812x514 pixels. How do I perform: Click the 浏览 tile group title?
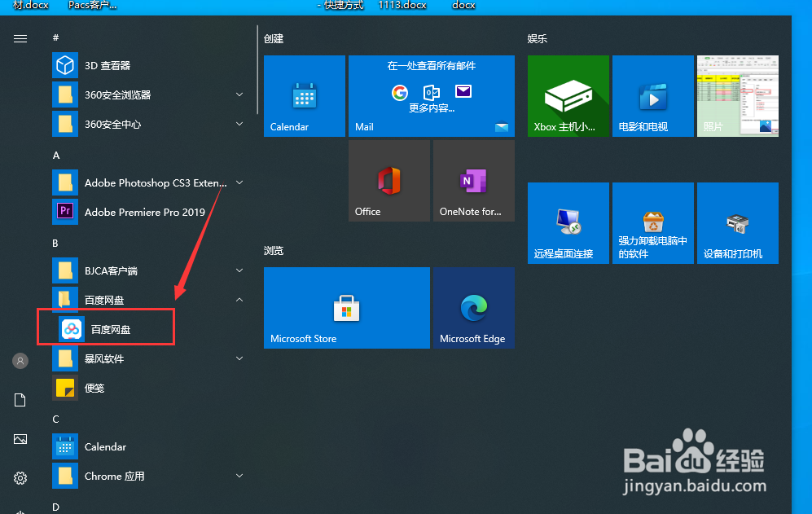274,251
